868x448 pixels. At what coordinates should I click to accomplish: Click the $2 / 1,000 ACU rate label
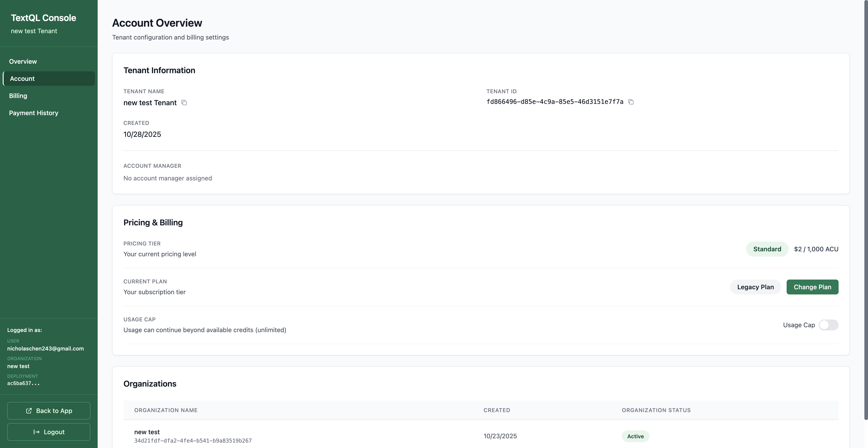(816, 249)
